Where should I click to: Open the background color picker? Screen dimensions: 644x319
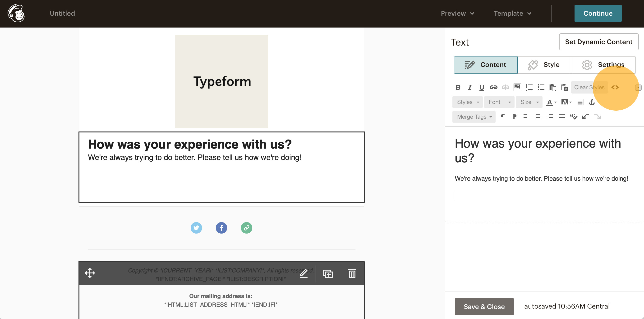(566, 102)
